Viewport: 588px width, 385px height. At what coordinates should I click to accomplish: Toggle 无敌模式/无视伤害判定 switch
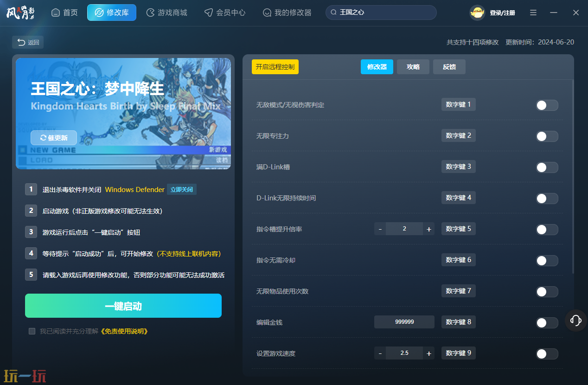coord(547,105)
